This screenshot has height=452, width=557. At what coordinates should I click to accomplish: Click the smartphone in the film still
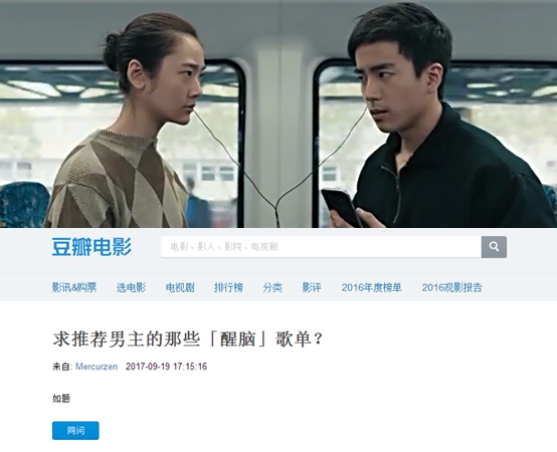point(341,208)
